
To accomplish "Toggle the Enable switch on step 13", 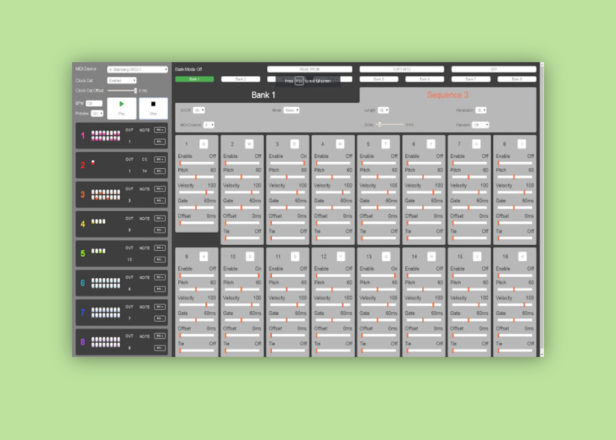I will point(378,275).
